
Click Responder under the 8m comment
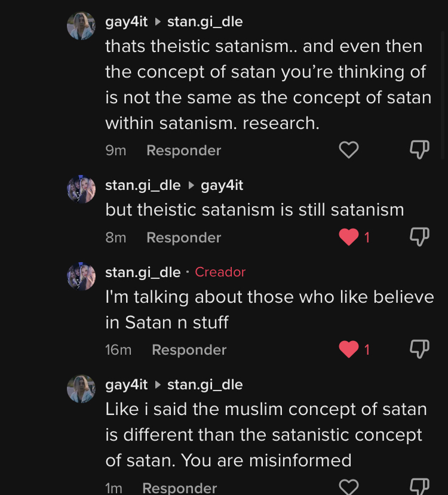pyautogui.click(x=184, y=238)
